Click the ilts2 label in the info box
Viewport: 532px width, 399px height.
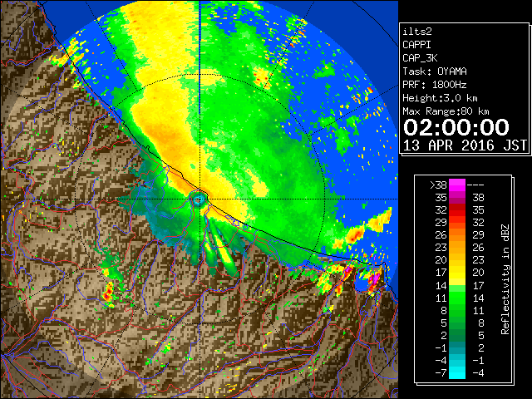(417, 32)
